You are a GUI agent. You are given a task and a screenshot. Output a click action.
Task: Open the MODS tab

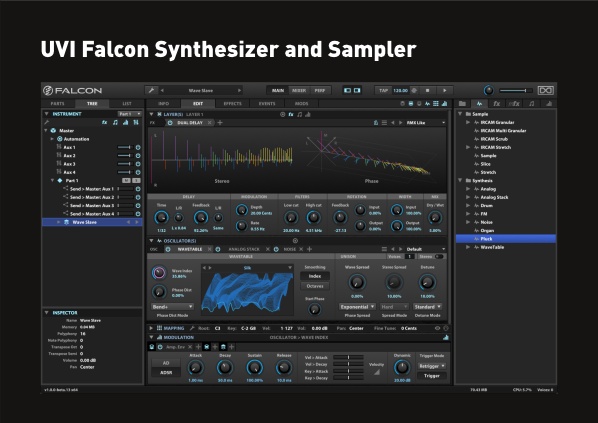[x=301, y=103]
